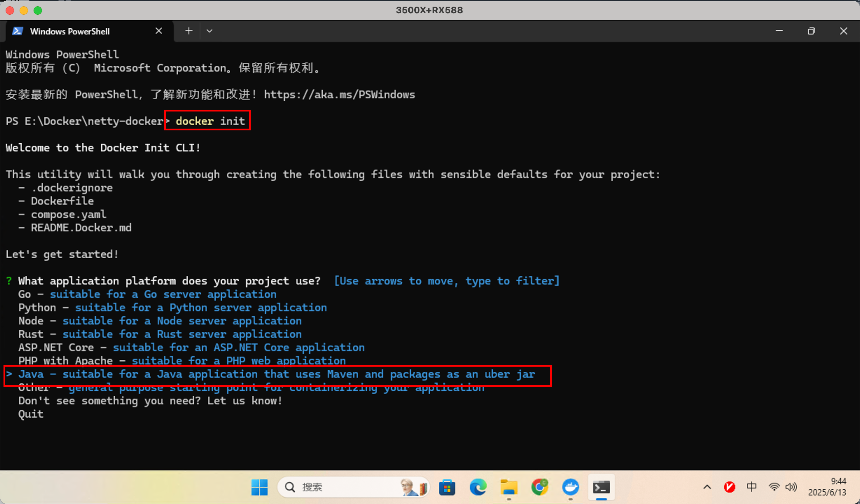The image size is (860, 504).
Task: Open Microsoft Edge from taskbar
Action: [x=478, y=487]
